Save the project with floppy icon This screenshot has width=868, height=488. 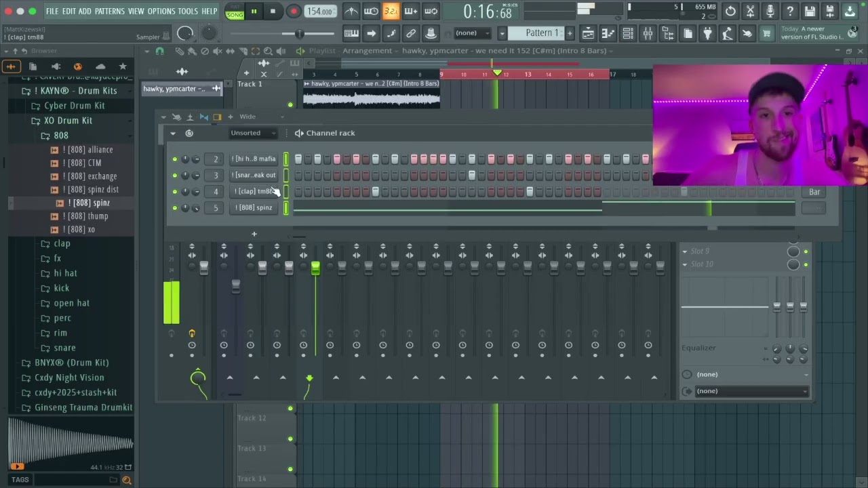point(810,11)
